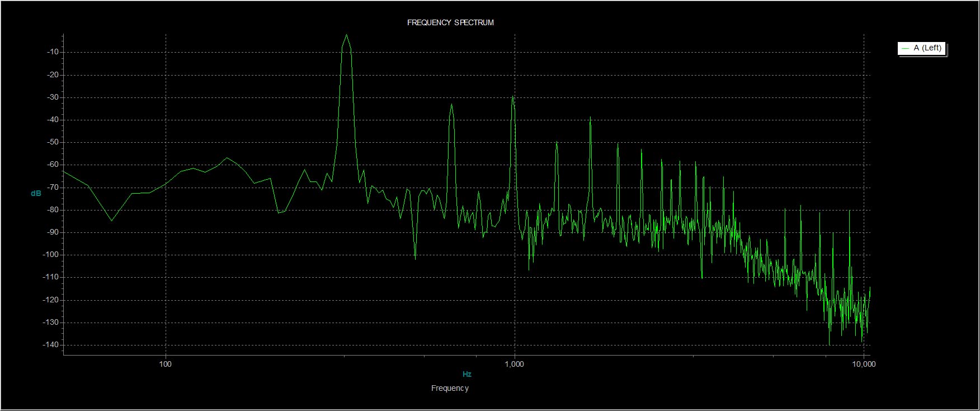980x411 pixels.
Task: Select the Frequency axis title text
Action: [x=450, y=388]
